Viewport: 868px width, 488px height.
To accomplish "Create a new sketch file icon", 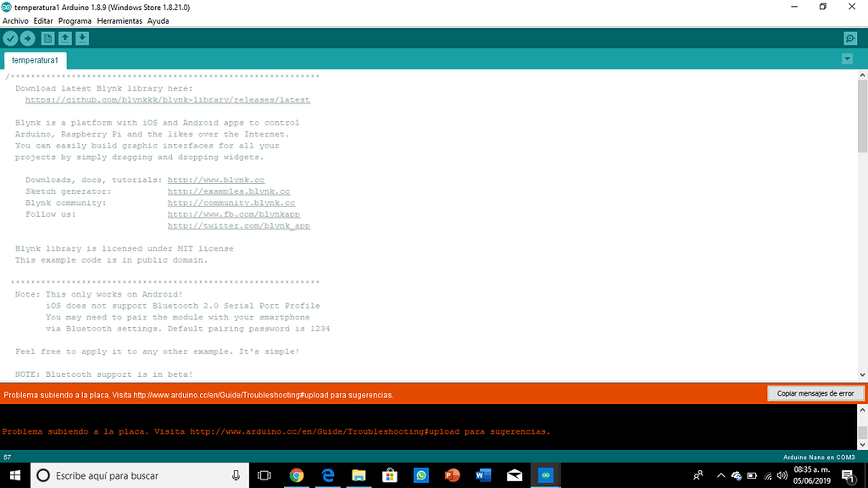I will [x=47, y=38].
